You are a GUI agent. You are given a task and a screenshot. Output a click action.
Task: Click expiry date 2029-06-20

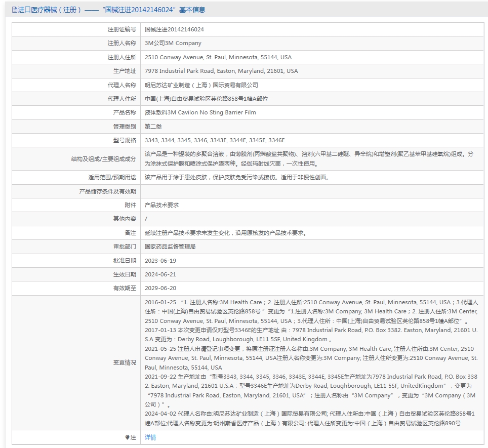point(160,288)
